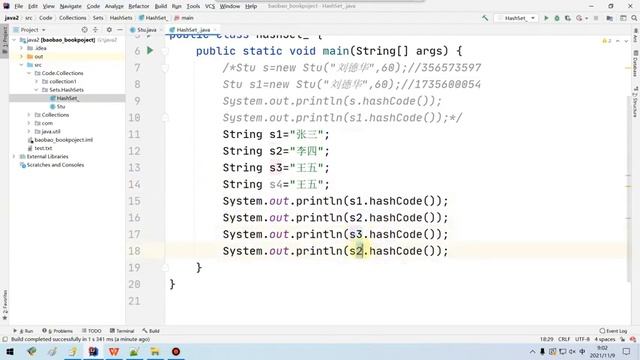The height and width of the screenshot is (360, 640).
Task: Toggle Project tool window side tab
Action: coord(4,41)
